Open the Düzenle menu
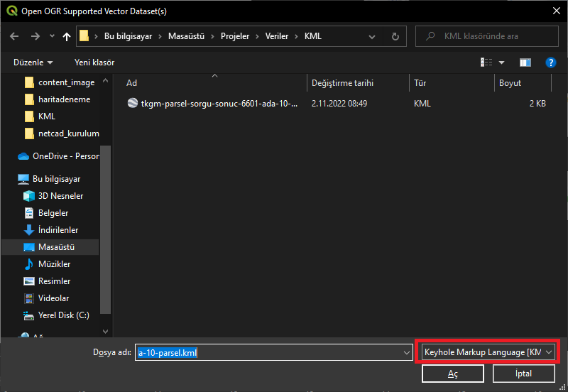This screenshot has width=568, height=392. pos(33,62)
